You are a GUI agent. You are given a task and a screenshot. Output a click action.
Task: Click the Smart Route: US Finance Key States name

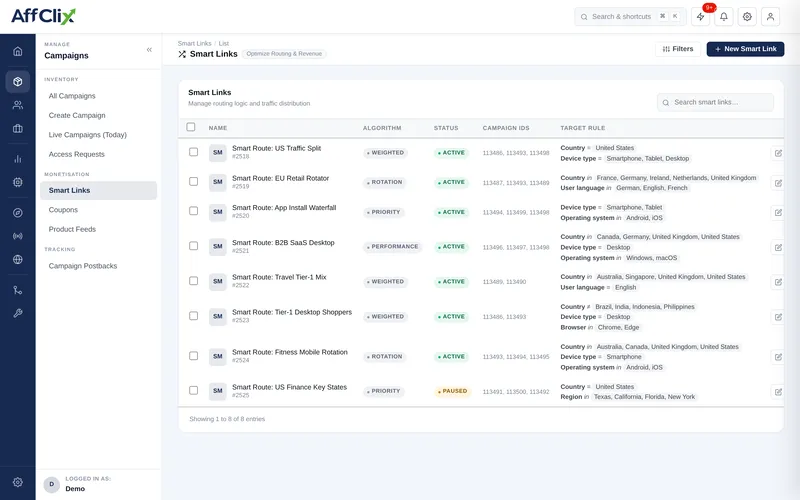click(x=289, y=387)
